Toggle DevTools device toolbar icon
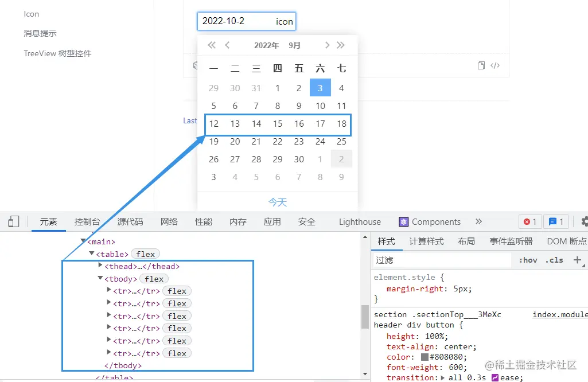 coord(14,221)
